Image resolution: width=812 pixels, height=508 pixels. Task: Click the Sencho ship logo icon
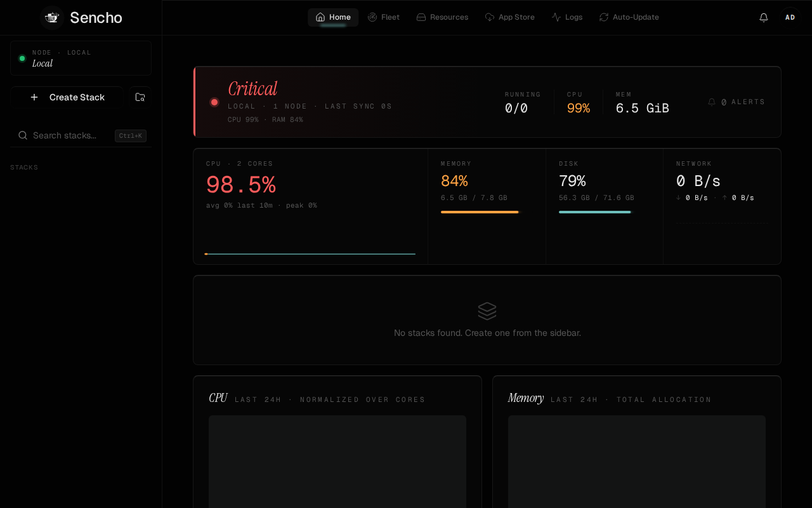coord(52,18)
